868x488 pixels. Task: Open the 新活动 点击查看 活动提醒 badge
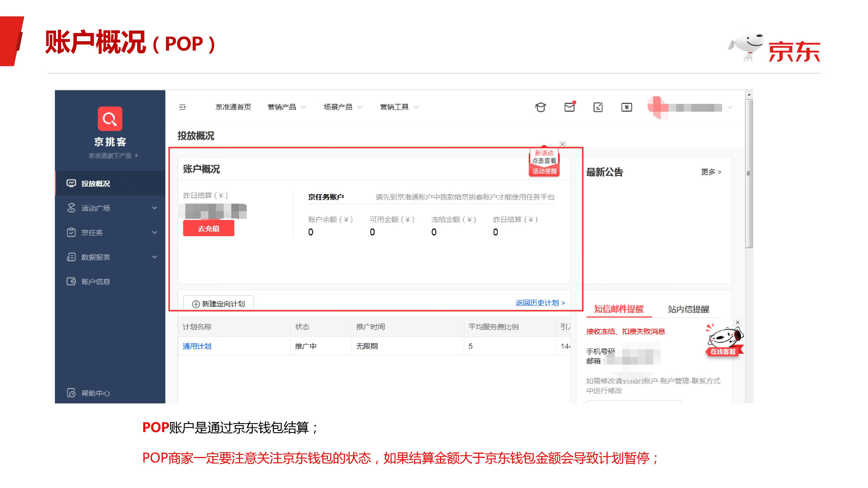coord(544,162)
